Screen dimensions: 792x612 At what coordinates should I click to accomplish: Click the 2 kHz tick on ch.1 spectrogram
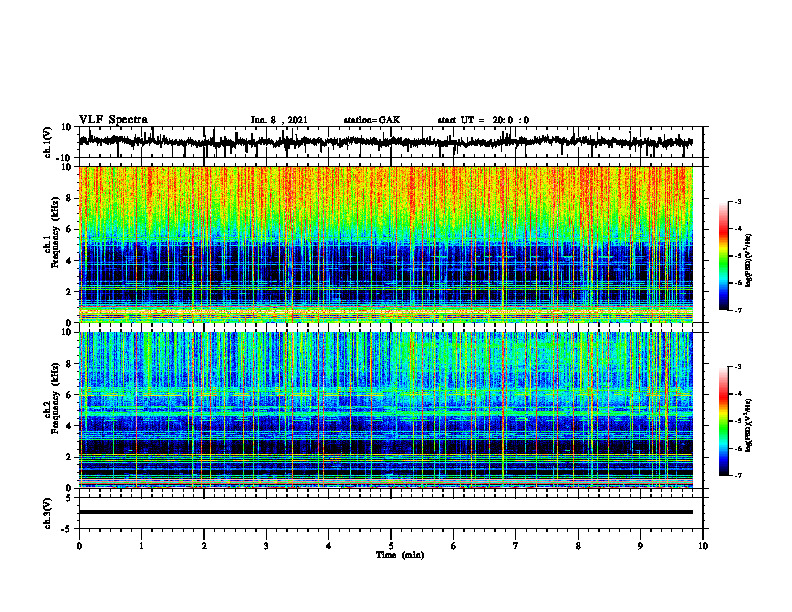tap(69, 292)
